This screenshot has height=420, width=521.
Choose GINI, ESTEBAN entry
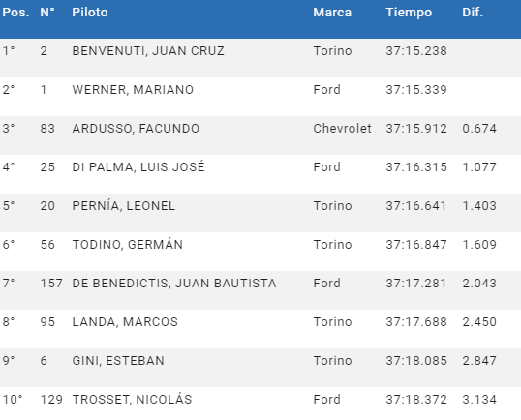coord(118,361)
